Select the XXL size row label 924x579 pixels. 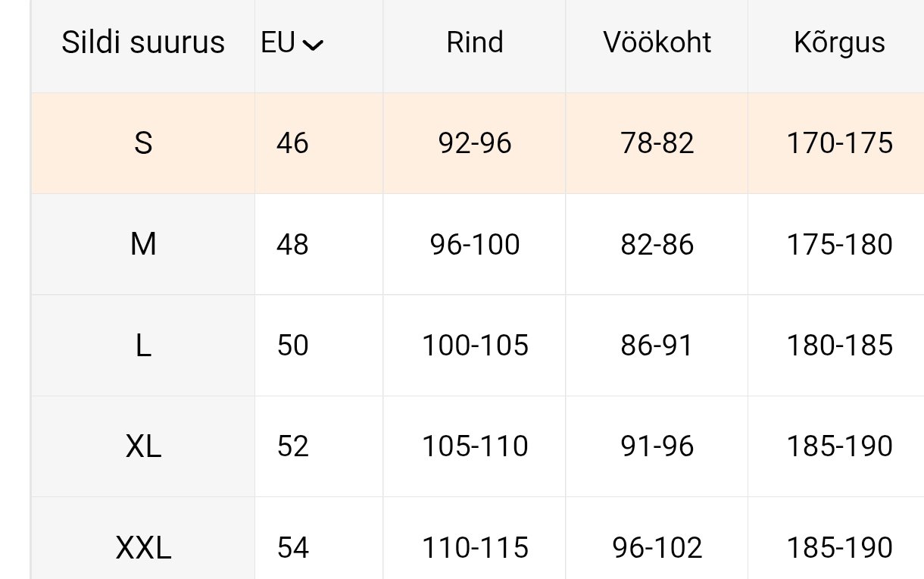click(x=143, y=547)
